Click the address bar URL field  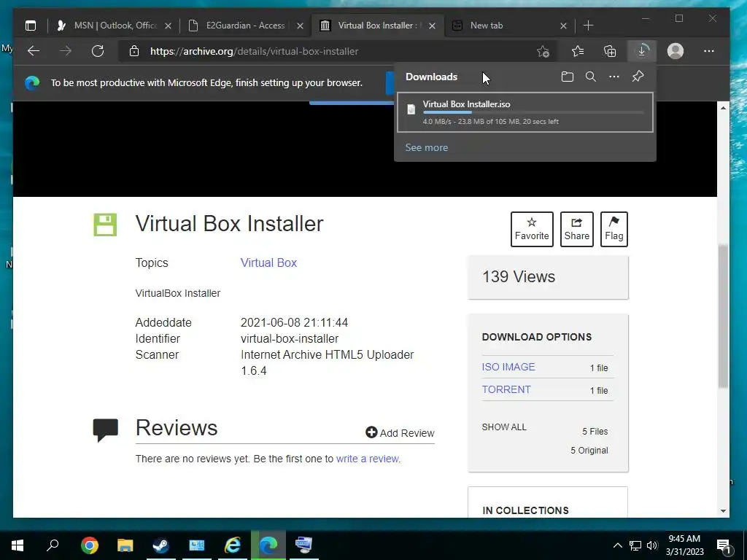pyautogui.click(x=338, y=51)
